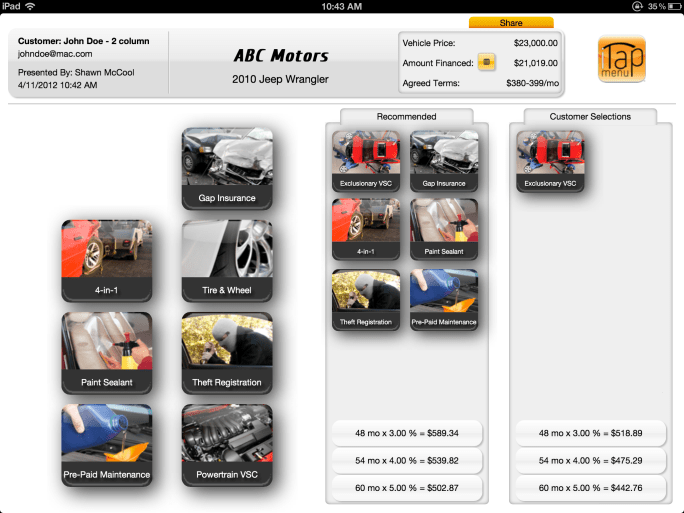Tap Gap Insurance thumbnail in Recommended column
This screenshot has width=684, height=513.
coord(444,161)
